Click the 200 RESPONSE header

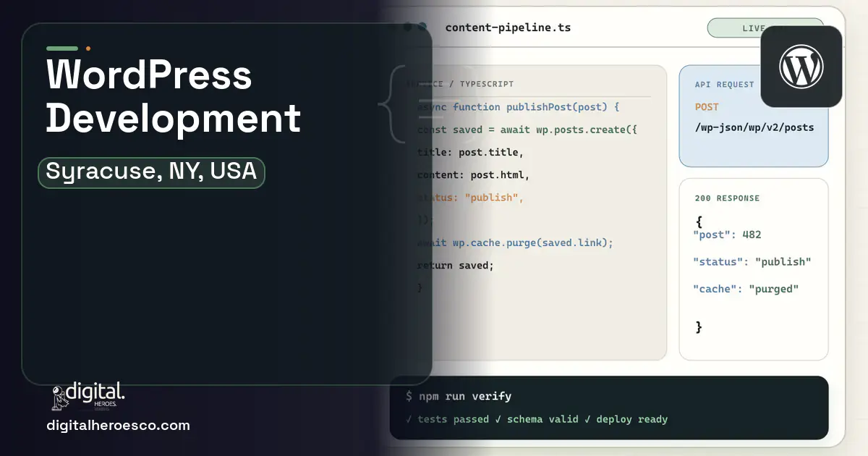(x=727, y=198)
